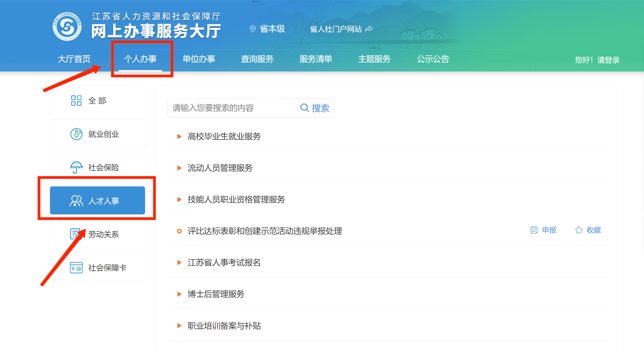Click the 收藏 star icon
The height and width of the screenshot is (350, 644).
click(579, 230)
